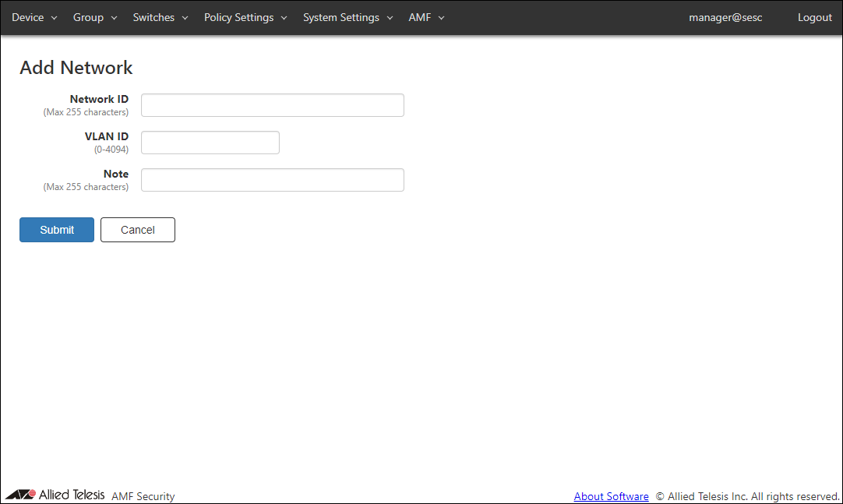Click the VLAN ID label
This screenshot has width=843, height=504.
pos(107,136)
